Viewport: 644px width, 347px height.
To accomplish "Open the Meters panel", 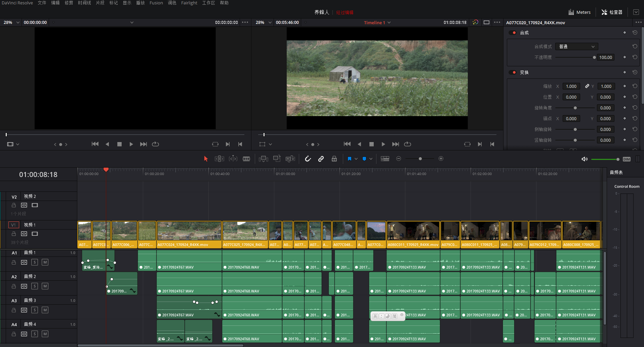I will (579, 12).
